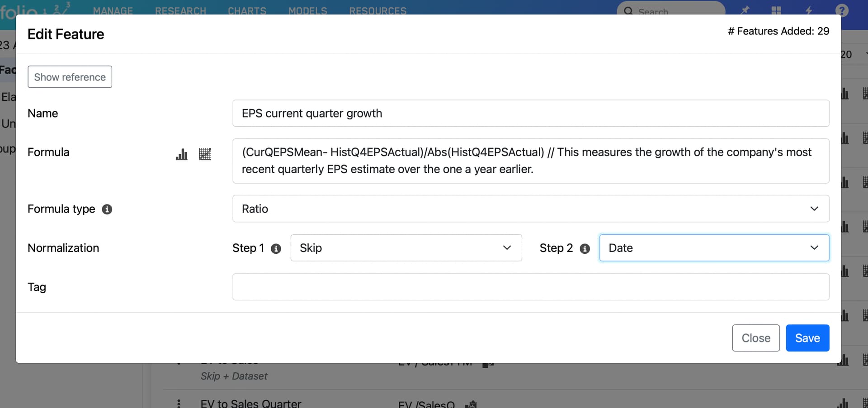
Task: Click the Step 1 info icon
Action: 276,248
